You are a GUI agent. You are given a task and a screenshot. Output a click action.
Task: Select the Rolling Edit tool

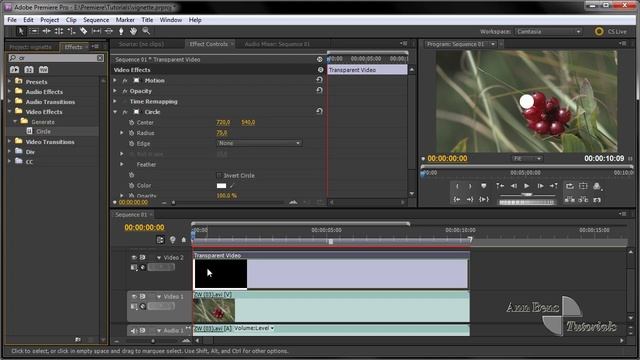(59, 31)
